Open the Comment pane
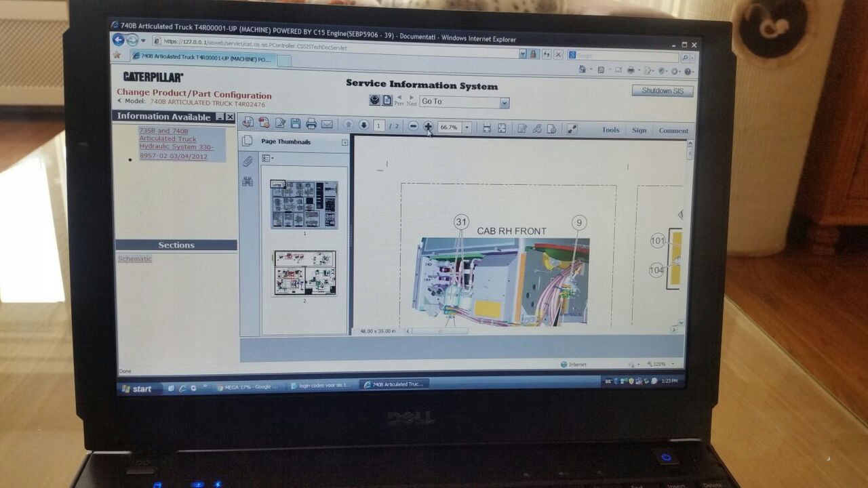The image size is (868, 488). pos(673,131)
